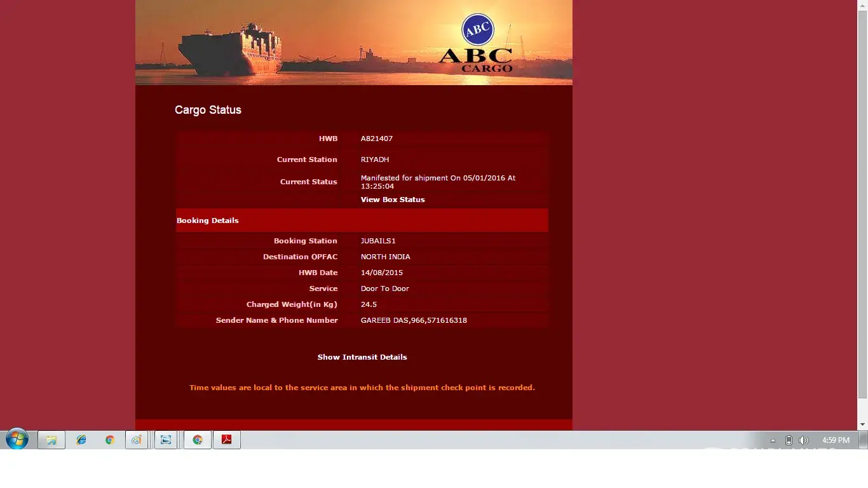Image resolution: width=868 pixels, height=488 pixels.
Task: Click the page scrollbar up arrow
Action: tap(862, 4)
